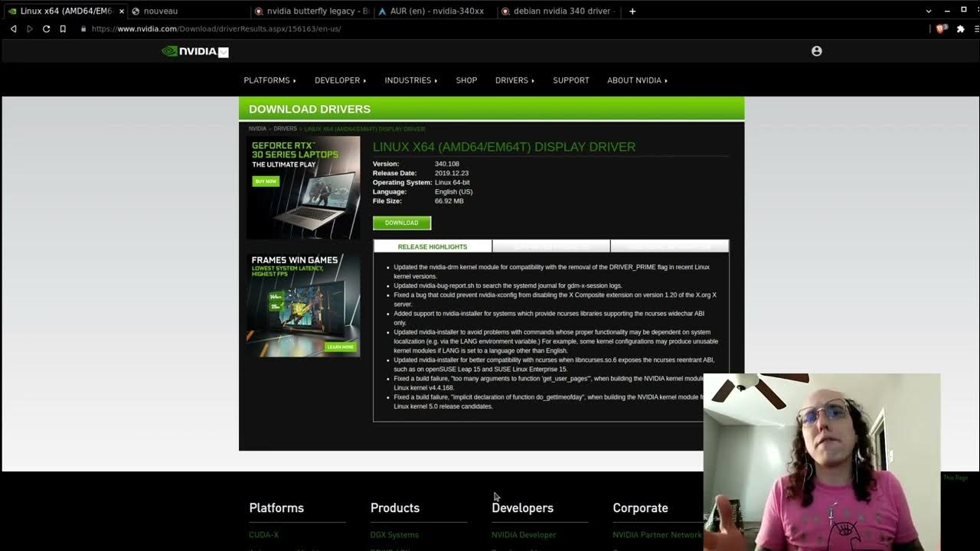Image resolution: width=980 pixels, height=551 pixels.
Task: Expand the Drivers menu
Action: tap(514, 80)
